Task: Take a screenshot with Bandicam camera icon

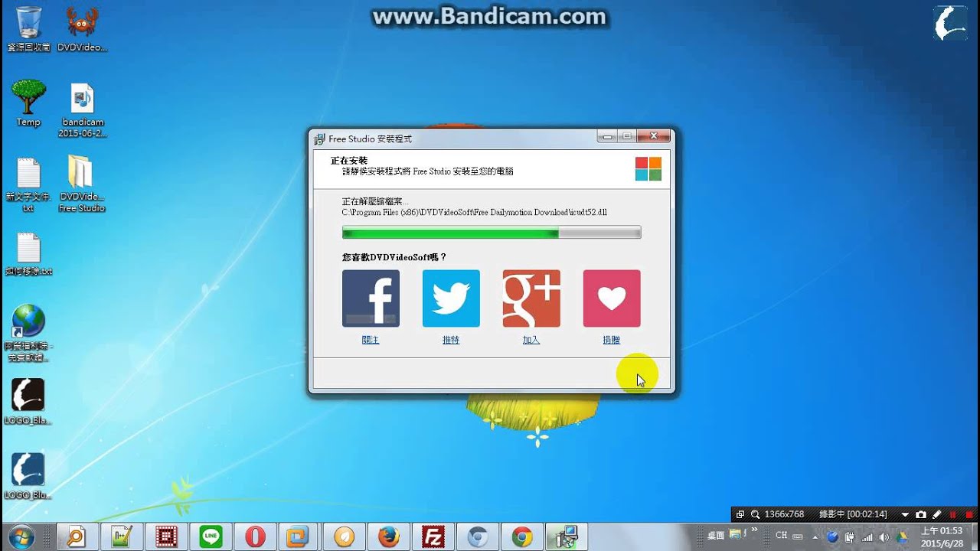Action: pyautogui.click(x=921, y=514)
